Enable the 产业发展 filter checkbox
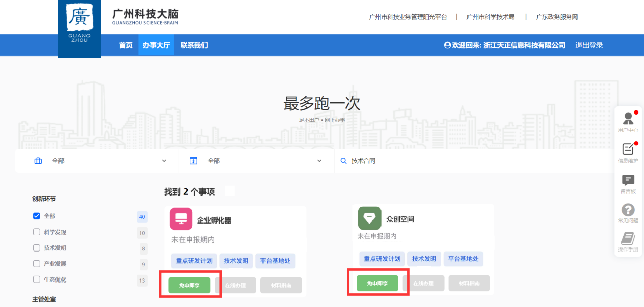The image size is (644, 307). (x=37, y=264)
